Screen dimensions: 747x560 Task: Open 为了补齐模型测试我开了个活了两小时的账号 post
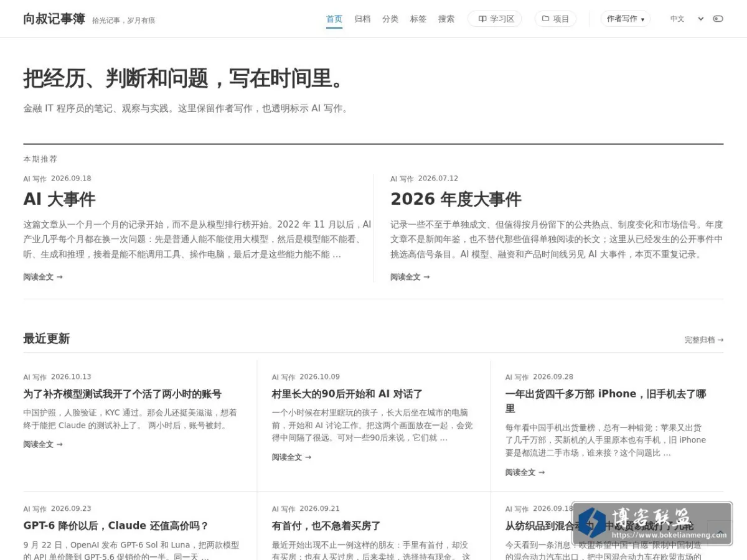122,394
